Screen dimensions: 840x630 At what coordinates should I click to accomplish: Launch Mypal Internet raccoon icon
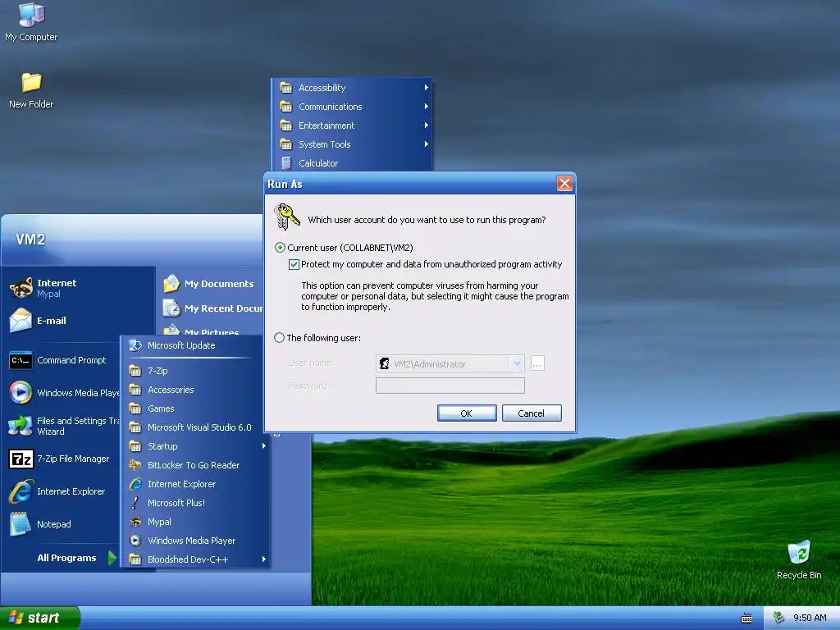(x=21, y=288)
